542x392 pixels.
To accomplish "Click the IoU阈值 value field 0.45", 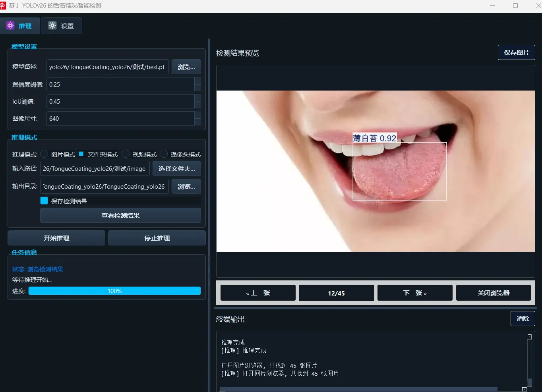I will click(x=120, y=101).
